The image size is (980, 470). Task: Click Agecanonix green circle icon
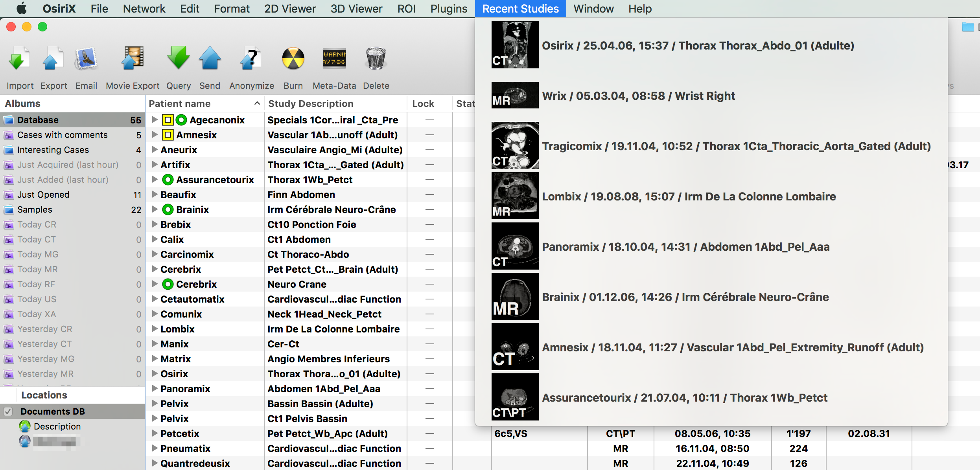point(181,120)
